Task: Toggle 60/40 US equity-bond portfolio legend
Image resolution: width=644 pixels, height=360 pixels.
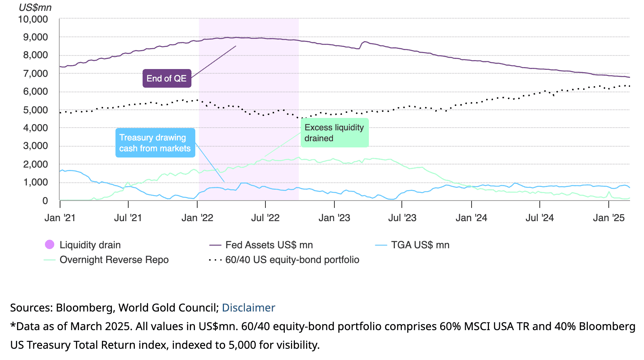Action: pyautogui.click(x=292, y=260)
